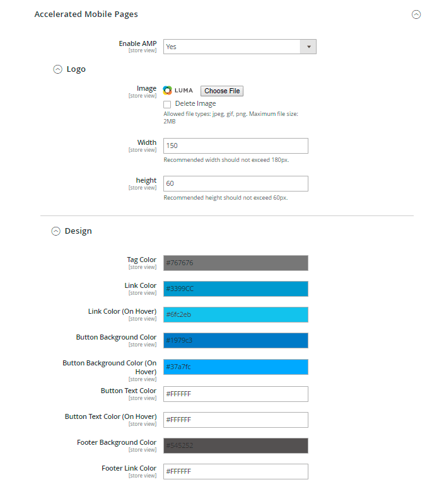Screen dimensions: 432x504
Task: Click the Choose File button
Action: [222, 91]
